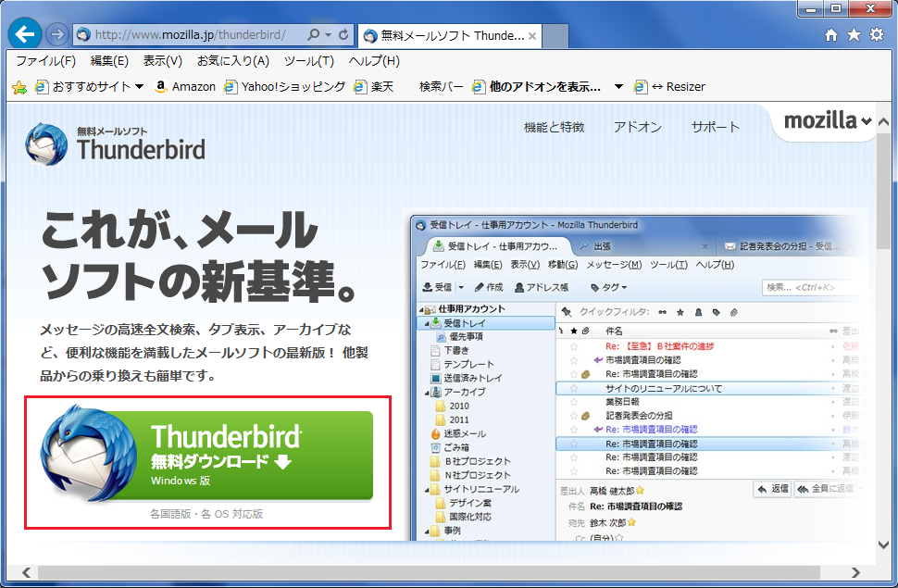Viewport: 898px width, 588px height.
Task: Click dropdown arrow after 他のアドオンを表示
Action: (618, 87)
